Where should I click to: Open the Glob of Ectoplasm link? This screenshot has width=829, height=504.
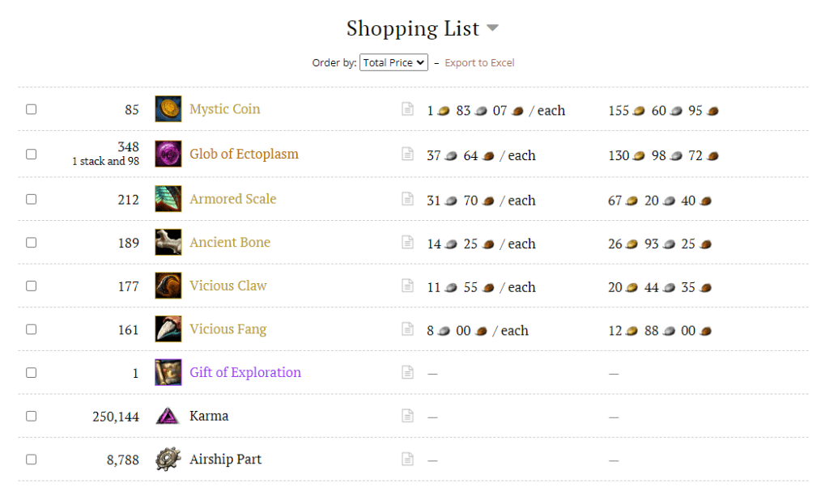[244, 154]
